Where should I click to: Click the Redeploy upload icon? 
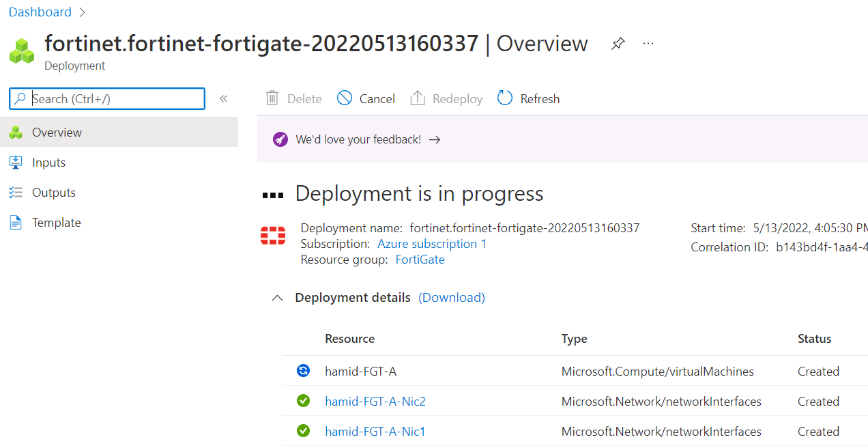click(418, 98)
